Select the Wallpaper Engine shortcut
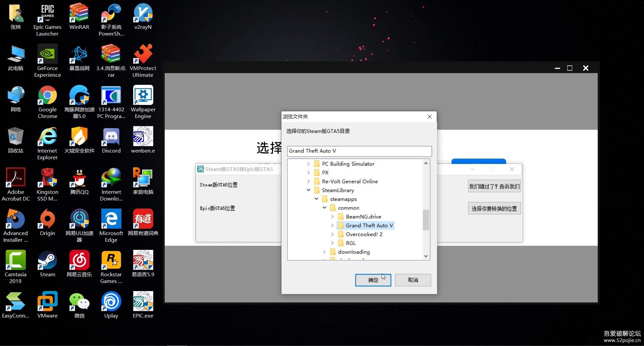Viewport: 644px width, 346px height. coord(143,102)
